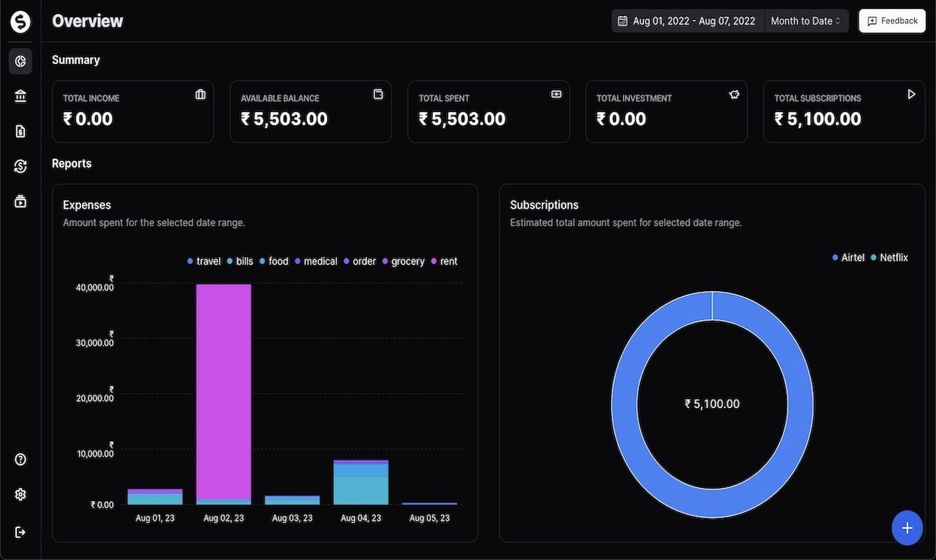Click the Aug 02, 23 x-axis label
This screenshot has width=936, height=560.
[x=223, y=518]
